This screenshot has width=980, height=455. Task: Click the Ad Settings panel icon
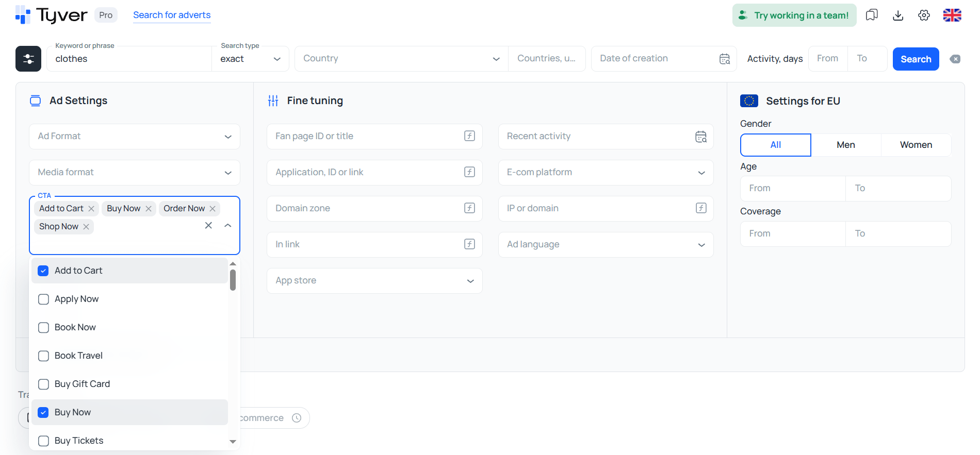click(x=35, y=100)
